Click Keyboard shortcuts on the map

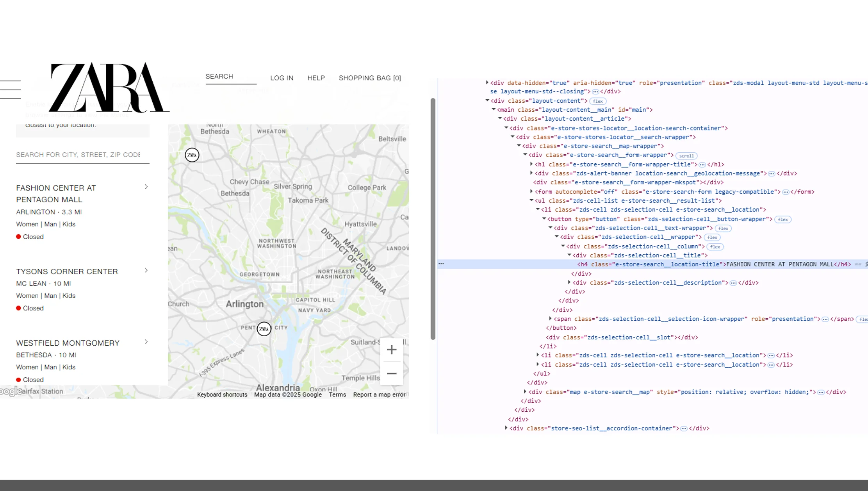(x=222, y=395)
